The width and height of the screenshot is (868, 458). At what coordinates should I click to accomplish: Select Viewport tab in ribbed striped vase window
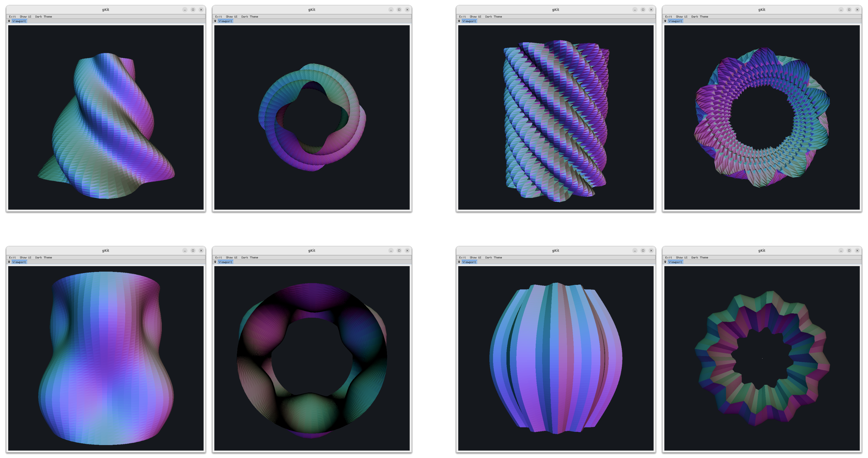click(x=469, y=262)
